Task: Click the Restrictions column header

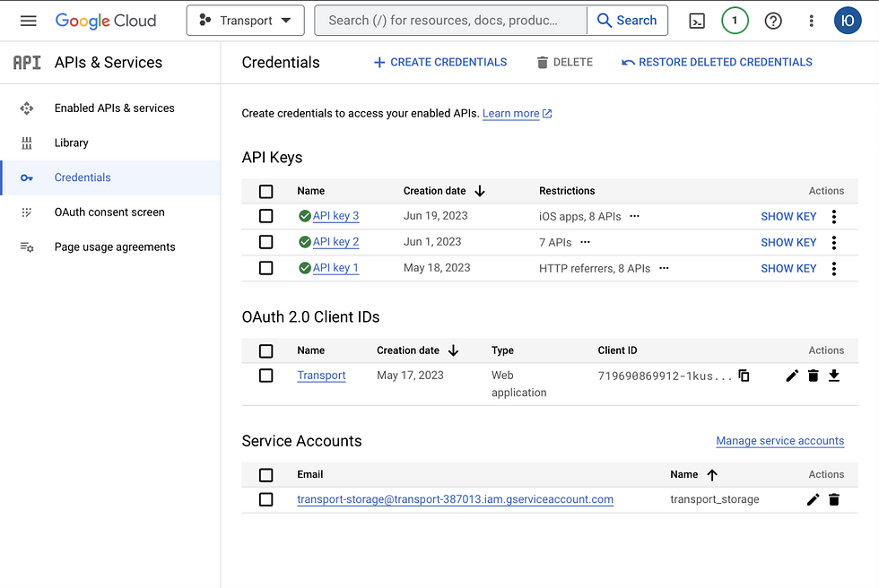Action: tap(567, 191)
